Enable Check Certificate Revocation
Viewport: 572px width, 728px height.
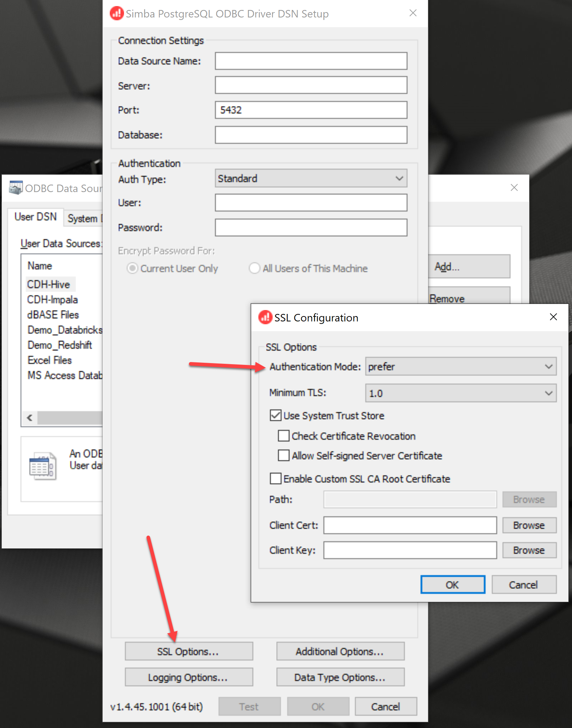click(x=284, y=435)
